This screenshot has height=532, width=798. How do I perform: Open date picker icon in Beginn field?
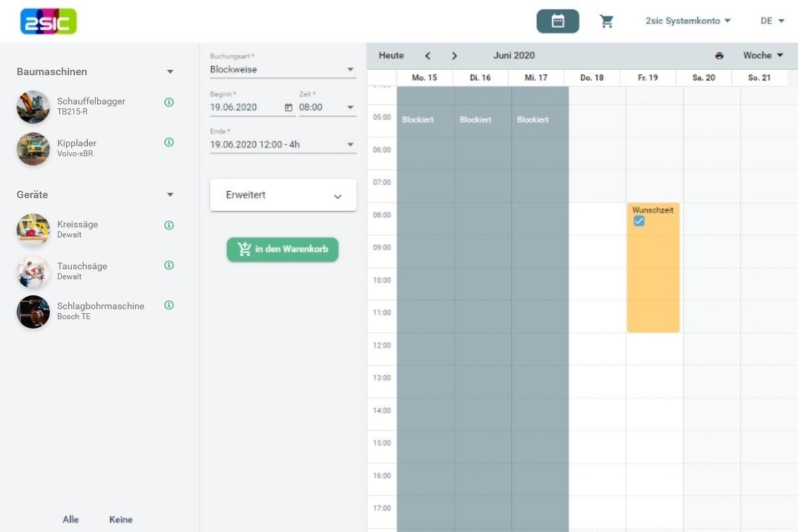tap(289, 108)
